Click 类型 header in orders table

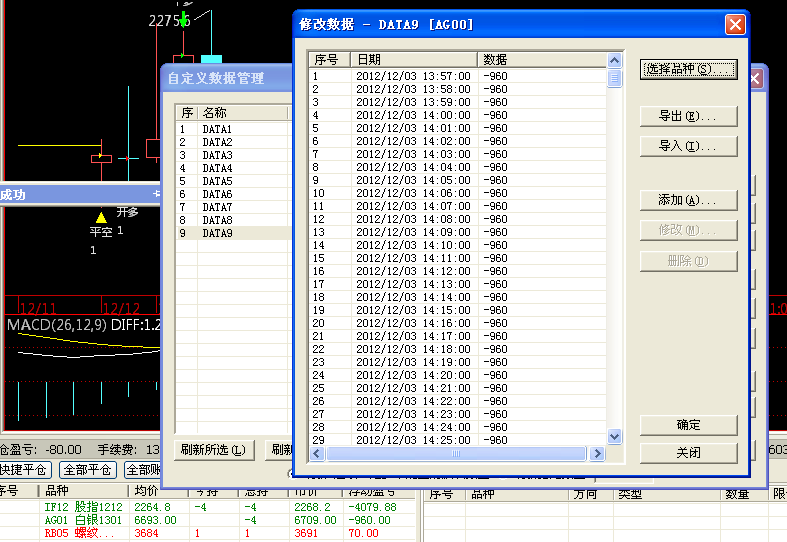(x=666, y=494)
